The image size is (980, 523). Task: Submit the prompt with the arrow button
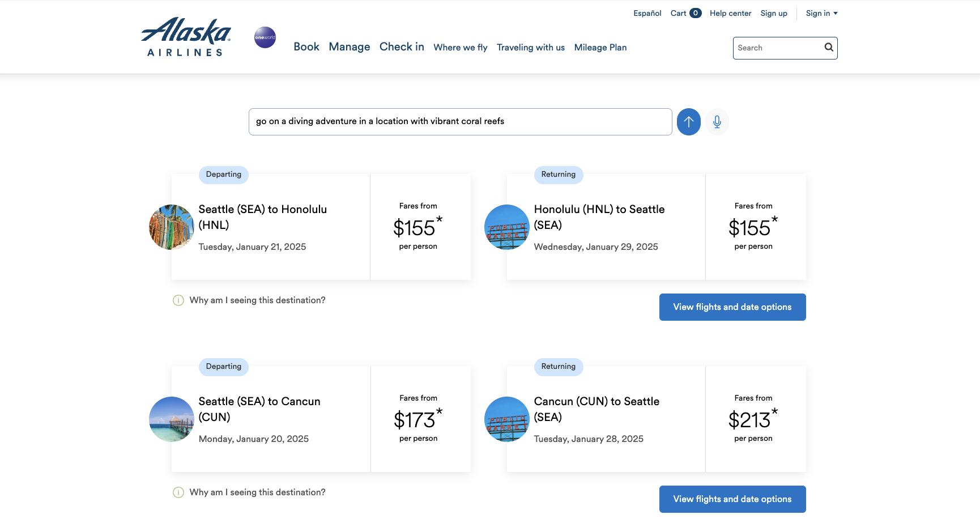click(689, 122)
